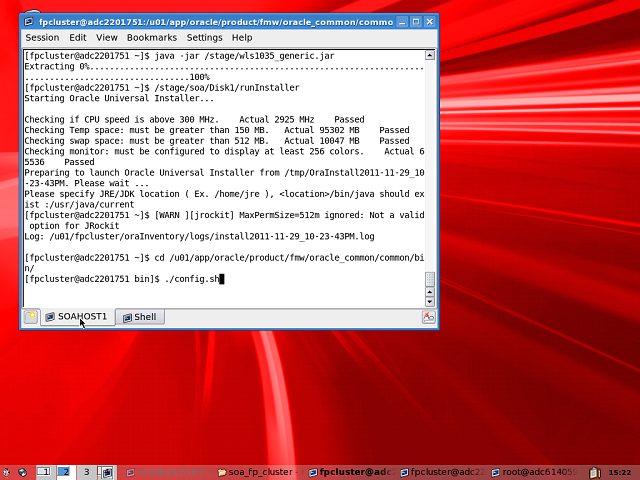Open the Help menu

coord(242,38)
